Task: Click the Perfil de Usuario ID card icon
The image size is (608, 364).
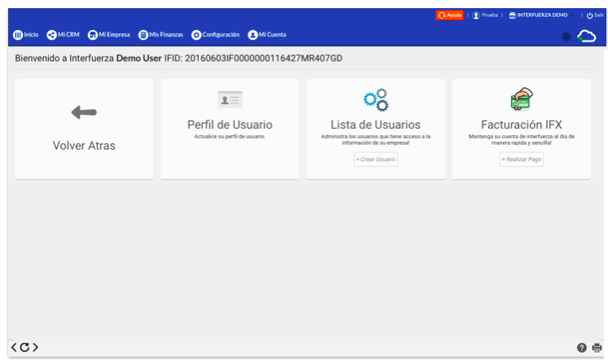Action: pyautogui.click(x=230, y=100)
